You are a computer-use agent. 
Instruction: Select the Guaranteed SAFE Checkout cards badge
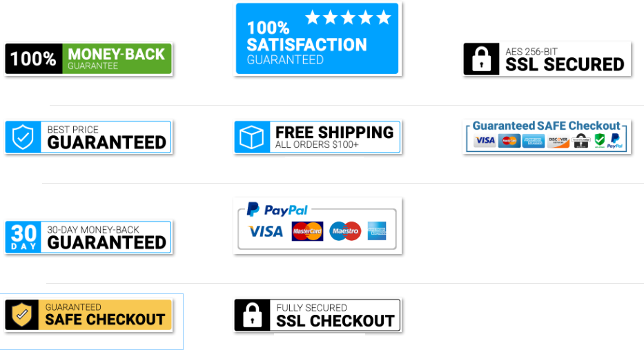[x=547, y=137]
